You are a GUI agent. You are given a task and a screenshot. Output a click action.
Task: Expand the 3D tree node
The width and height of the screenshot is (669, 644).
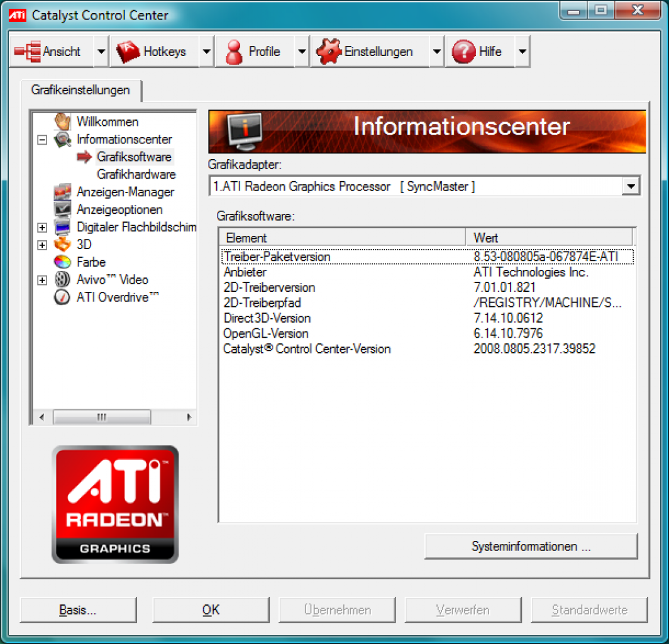[x=42, y=245]
